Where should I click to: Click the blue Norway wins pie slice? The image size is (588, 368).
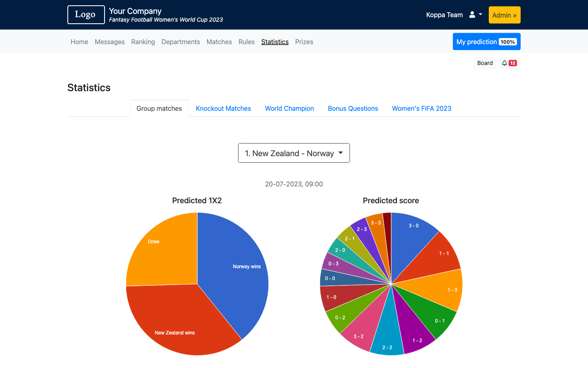[237, 270]
